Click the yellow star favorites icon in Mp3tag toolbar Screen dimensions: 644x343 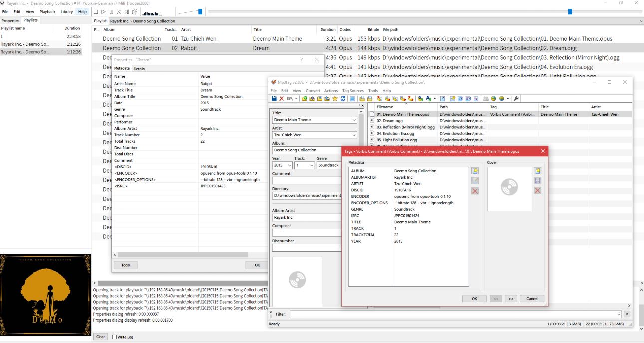335,99
